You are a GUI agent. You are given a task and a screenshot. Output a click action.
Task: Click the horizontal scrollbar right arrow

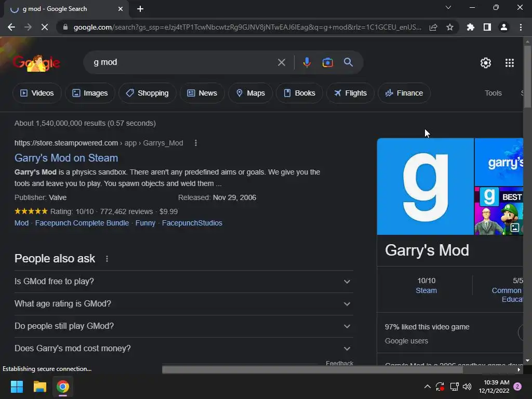(519, 369)
